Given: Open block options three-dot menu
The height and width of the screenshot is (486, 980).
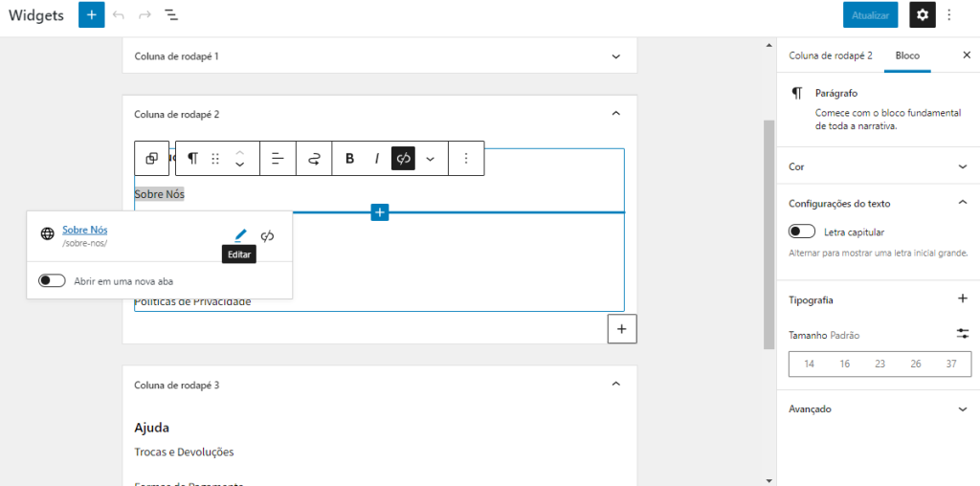Looking at the screenshot, I should 466,159.
